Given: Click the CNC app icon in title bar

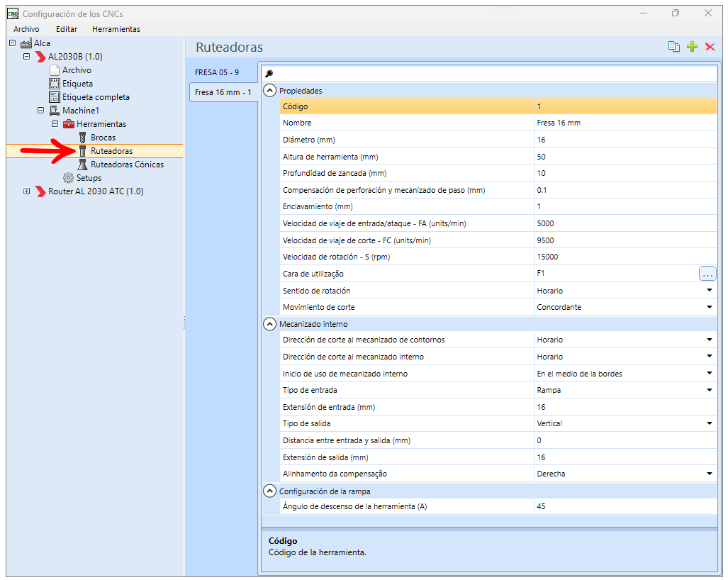Looking at the screenshot, I should click(13, 14).
